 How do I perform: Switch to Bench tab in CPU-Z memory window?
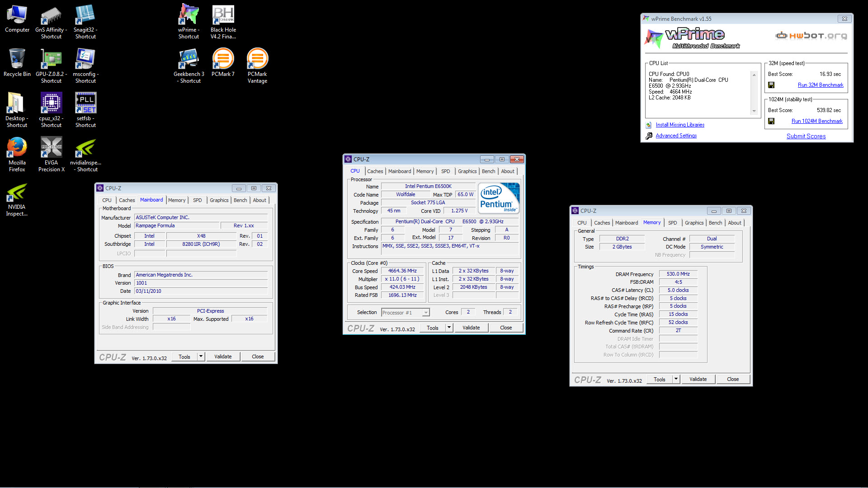point(715,223)
